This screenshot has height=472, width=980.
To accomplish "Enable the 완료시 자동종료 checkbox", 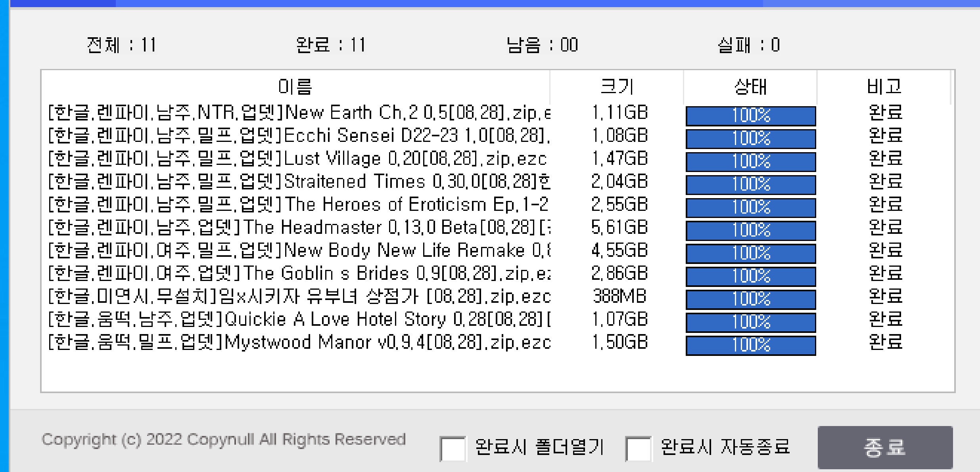I will [638, 448].
